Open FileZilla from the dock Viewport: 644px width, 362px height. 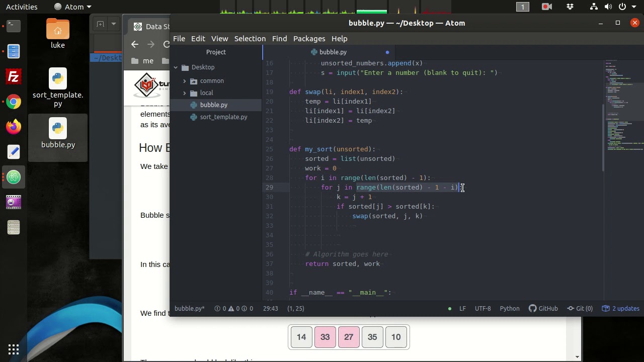point(14,76)
